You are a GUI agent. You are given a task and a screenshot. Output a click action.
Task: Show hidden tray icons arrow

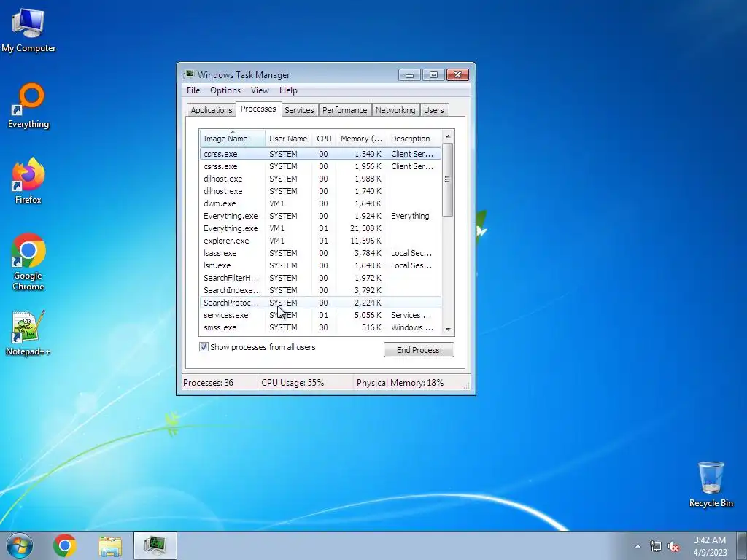(638, 546)
